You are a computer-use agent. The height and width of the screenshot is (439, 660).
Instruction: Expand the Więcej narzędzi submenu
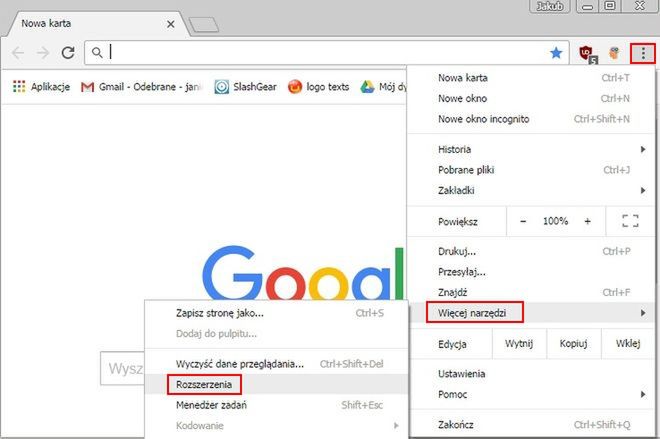pos(531,313)
